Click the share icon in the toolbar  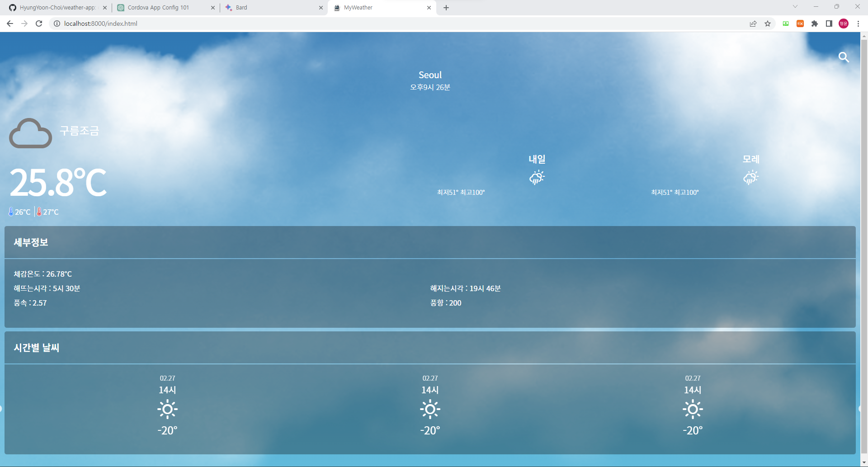[753, 24]
